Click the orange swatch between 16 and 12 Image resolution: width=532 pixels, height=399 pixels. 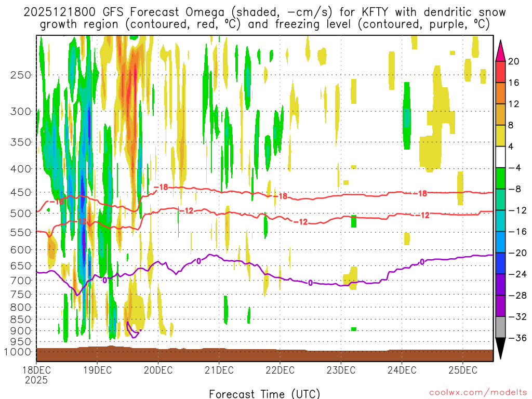point(500,94)
